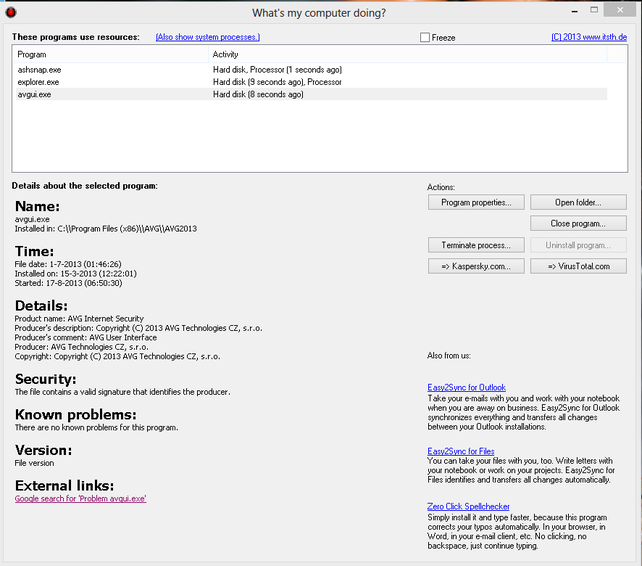Click the 'File date: 1-7-2013' line
This screenshot has height=566, width=642.
68,264
